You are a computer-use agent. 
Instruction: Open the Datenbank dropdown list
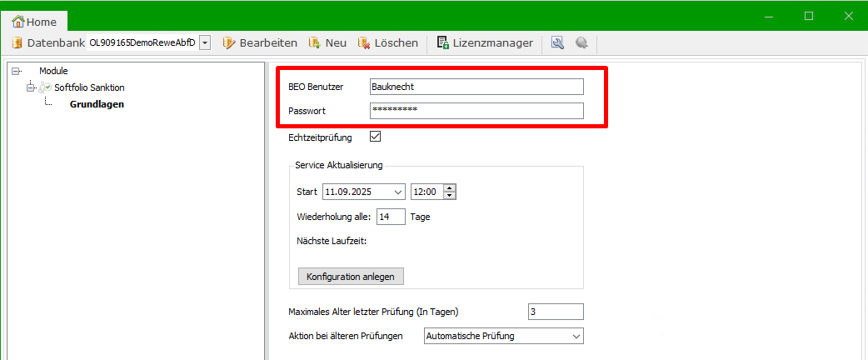click(205, 42)
